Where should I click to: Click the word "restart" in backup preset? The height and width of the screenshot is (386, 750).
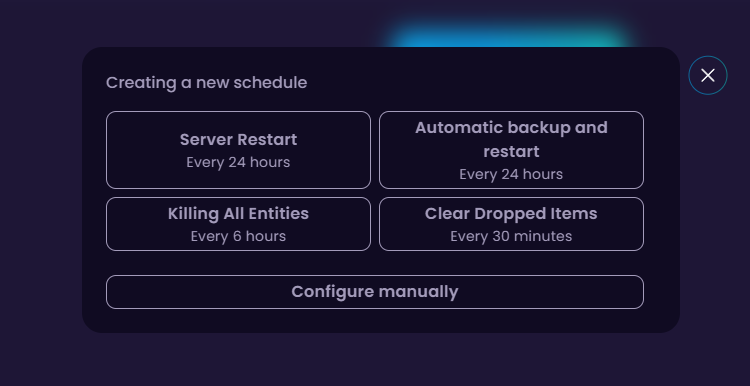tap(511, 152)
